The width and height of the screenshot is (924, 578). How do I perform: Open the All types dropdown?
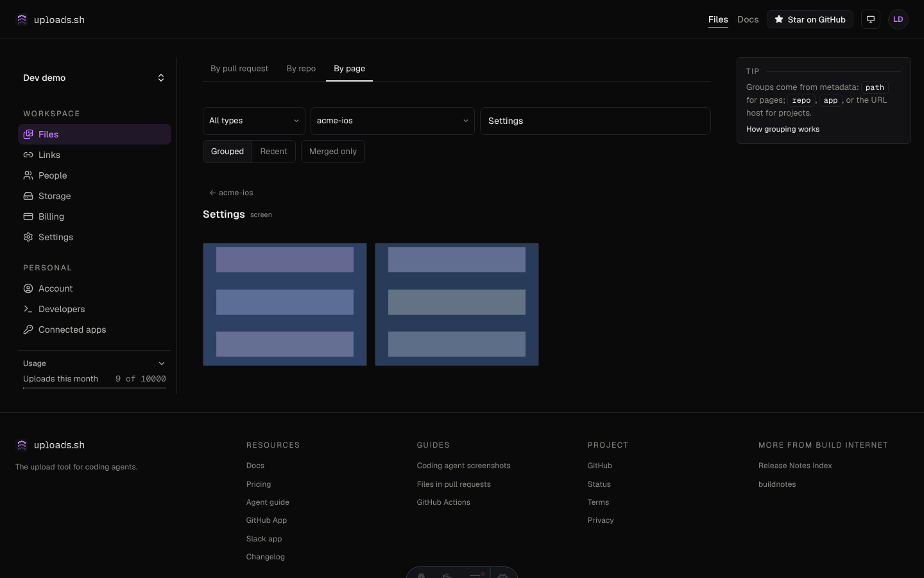254,121
